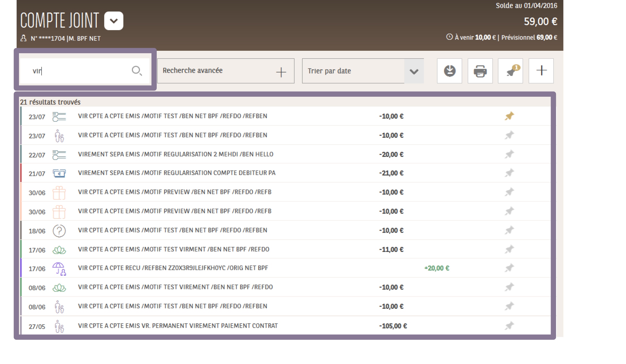The image size is (626, 364).
Task: Open the 17/06 VIR CPTE RECU transaction
Action: tap(173, 268)
